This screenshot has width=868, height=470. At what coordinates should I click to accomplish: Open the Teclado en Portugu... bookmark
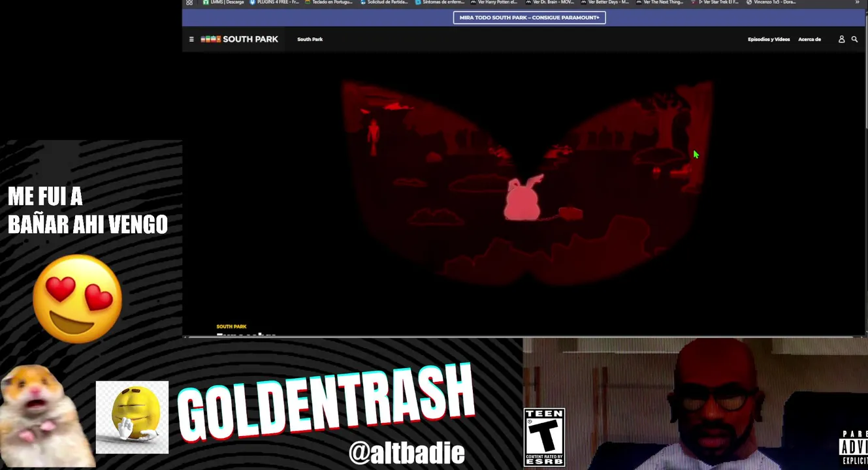[x=329, y=3]
